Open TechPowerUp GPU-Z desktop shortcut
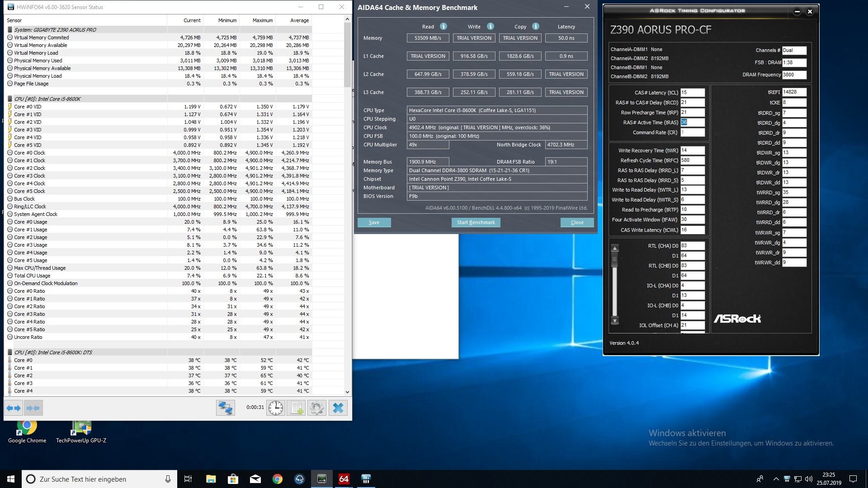The image size is (868, 488). (x=81, y=432)
